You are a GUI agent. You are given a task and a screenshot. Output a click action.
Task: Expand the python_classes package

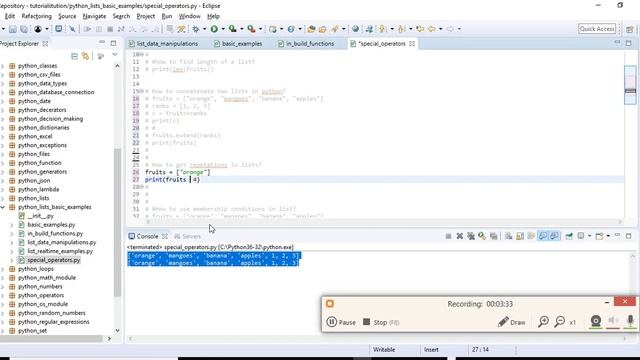point(2,66)
